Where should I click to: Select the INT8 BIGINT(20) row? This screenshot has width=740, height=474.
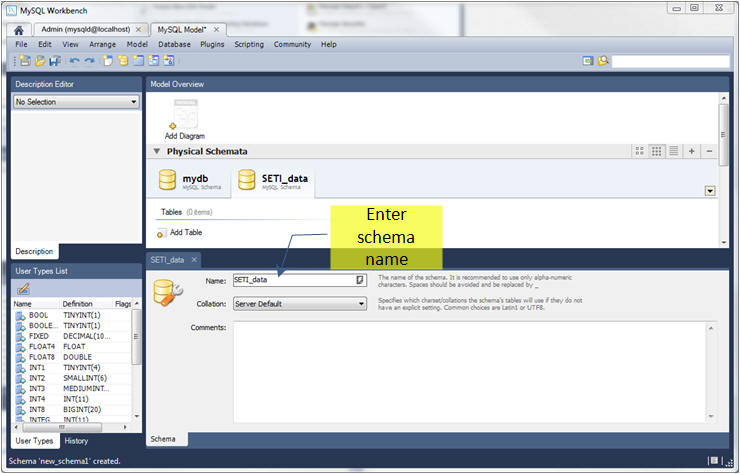click(x=73, y=409)
